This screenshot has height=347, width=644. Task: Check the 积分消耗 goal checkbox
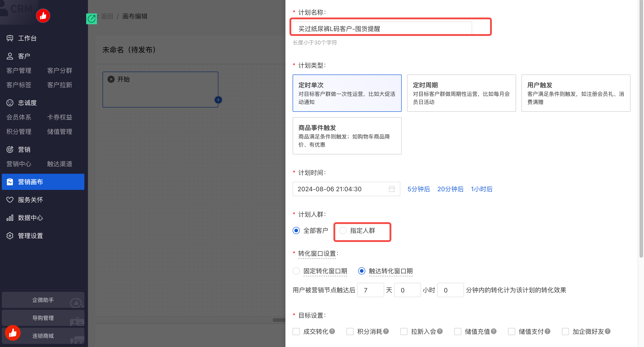[350, 332]
